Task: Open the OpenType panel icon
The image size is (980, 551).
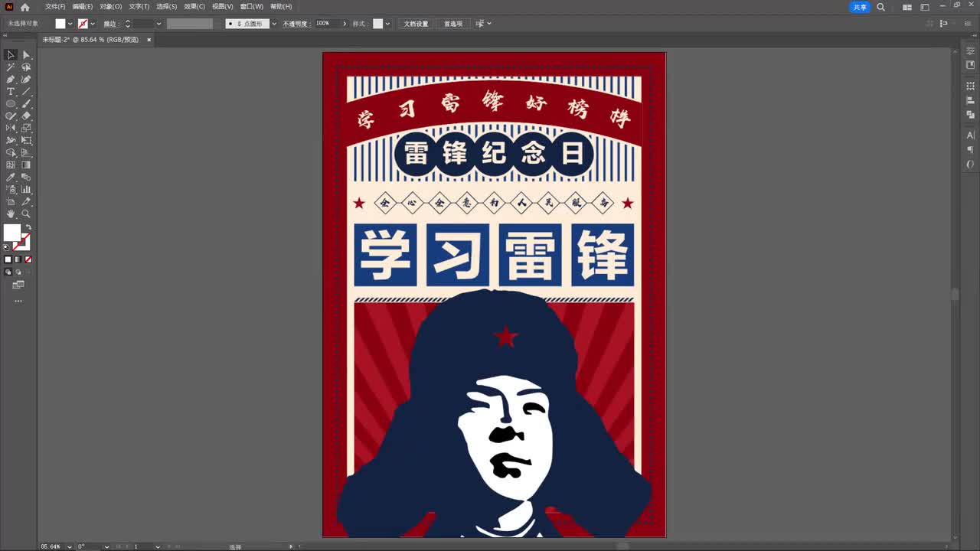Action: (970, 164)
